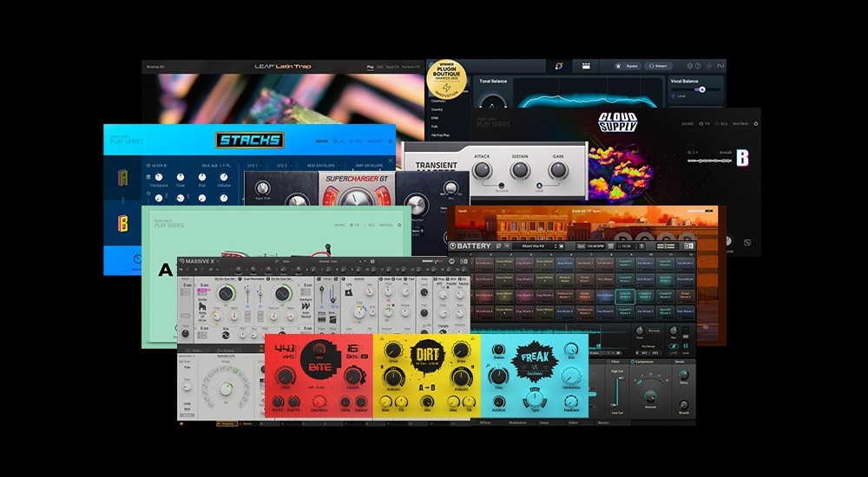Image resolution: width=868 pixels, height=477 pixels.
Task: Open the Edit tab in Leap Latin Trap
Action: [380, 67]
